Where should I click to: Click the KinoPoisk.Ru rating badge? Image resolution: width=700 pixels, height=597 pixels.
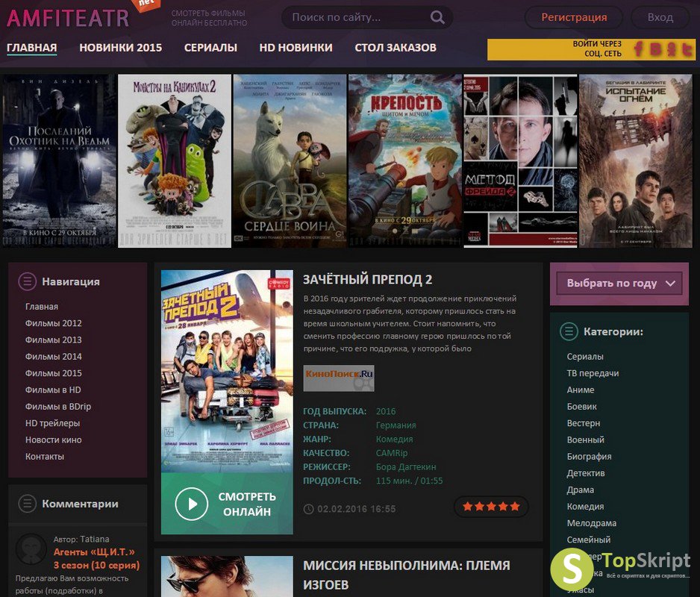pos(338,378)
